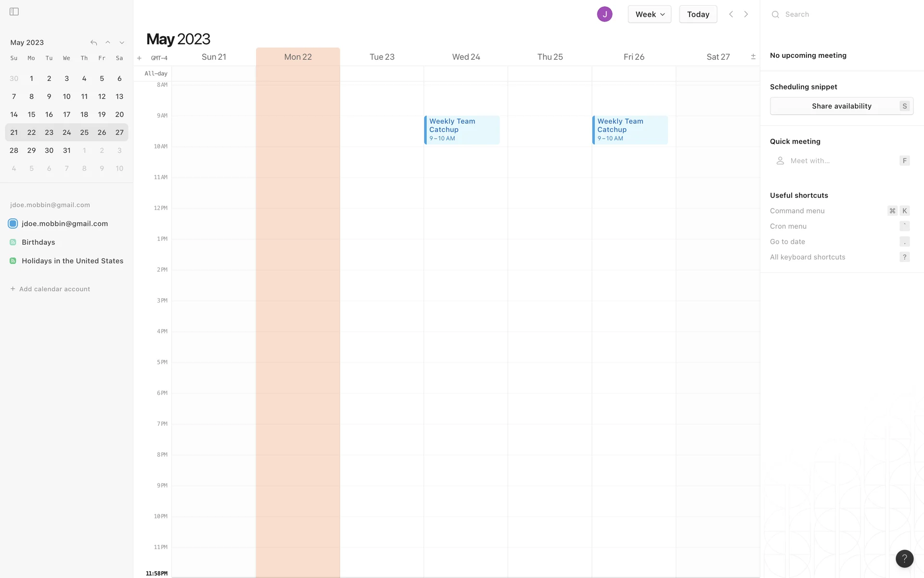This screenshot has width=924, height=578.
Task: Toggle the left sidebar panel icon
Action: (x=14, y=12)
